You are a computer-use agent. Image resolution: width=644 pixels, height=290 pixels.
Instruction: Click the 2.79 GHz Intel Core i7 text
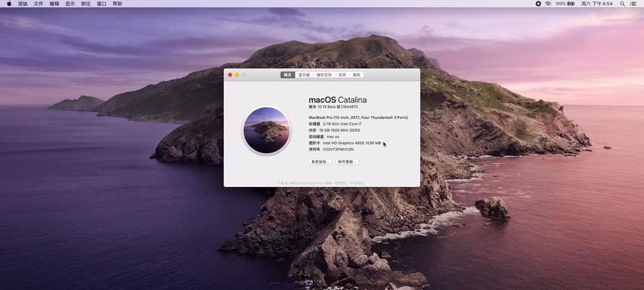point(343,124)
